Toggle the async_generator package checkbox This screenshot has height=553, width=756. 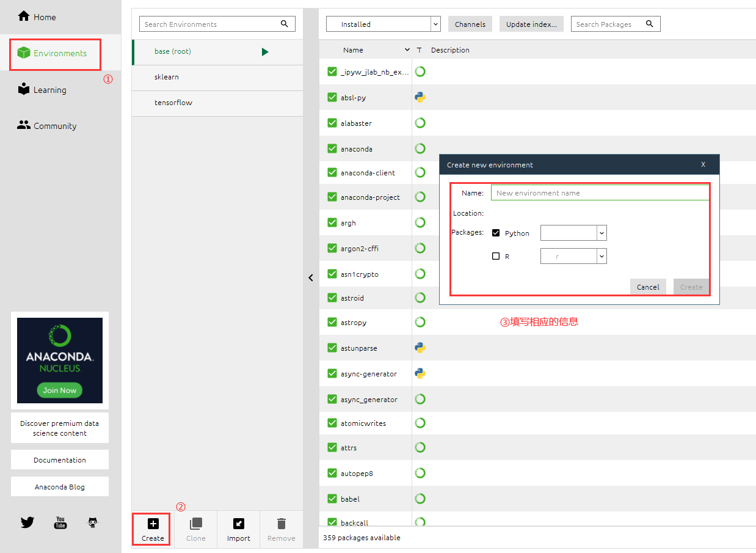pos(332,399)
